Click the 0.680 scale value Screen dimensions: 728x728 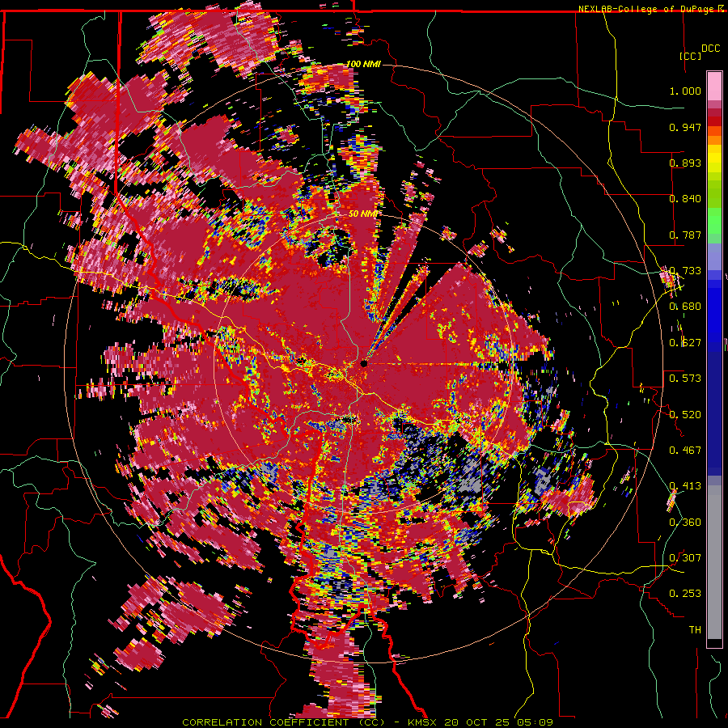point(685,307)
